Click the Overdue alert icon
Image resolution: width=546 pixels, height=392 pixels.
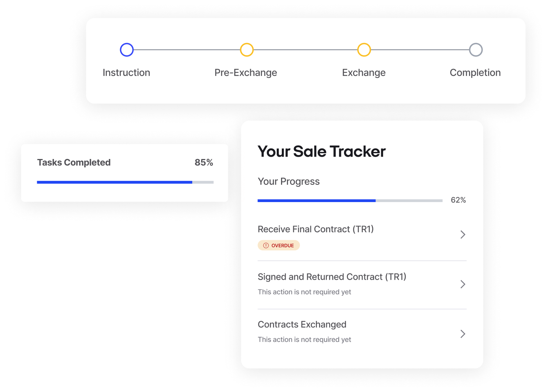266,246
